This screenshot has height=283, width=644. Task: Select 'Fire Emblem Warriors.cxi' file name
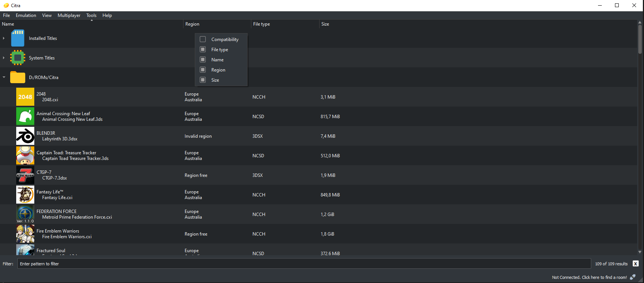tap(67, 237)
